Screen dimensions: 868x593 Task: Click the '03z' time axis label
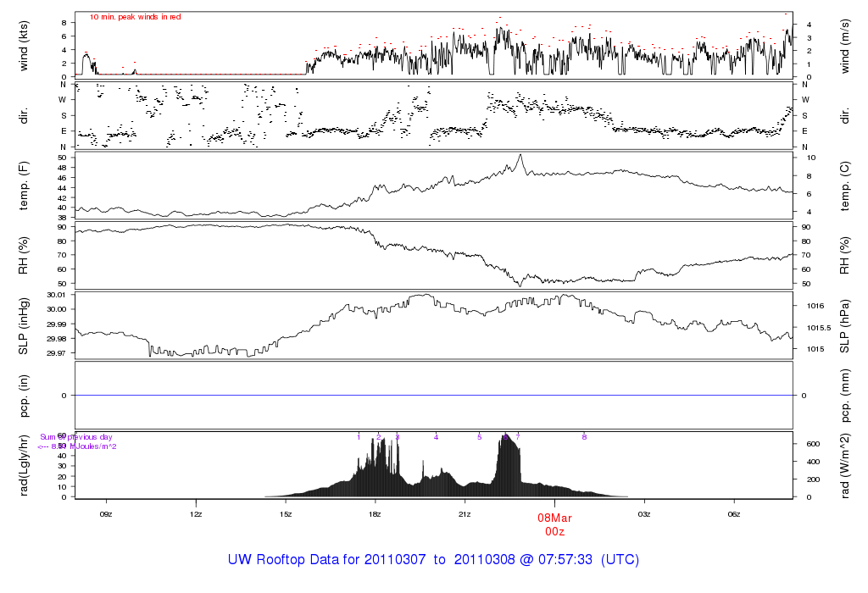644,513
